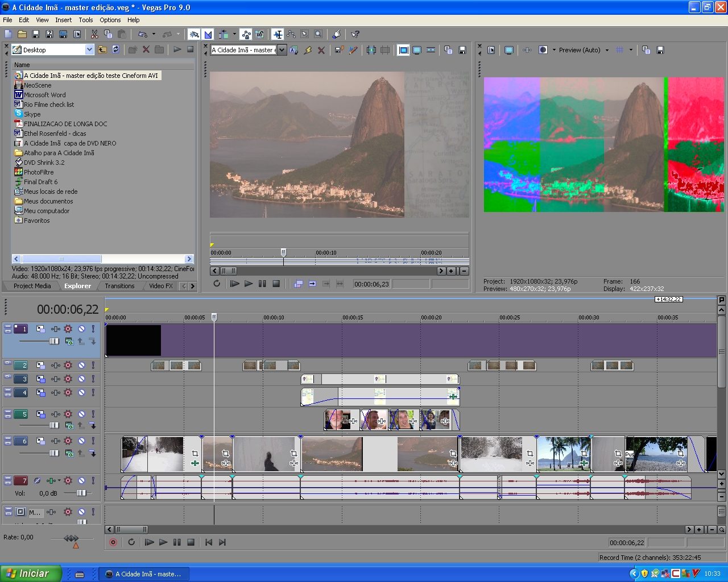Click the Render As icon in toolbar
Image resolution: width=728 pixels, height=582 pixels.
(x=63, y=35)
